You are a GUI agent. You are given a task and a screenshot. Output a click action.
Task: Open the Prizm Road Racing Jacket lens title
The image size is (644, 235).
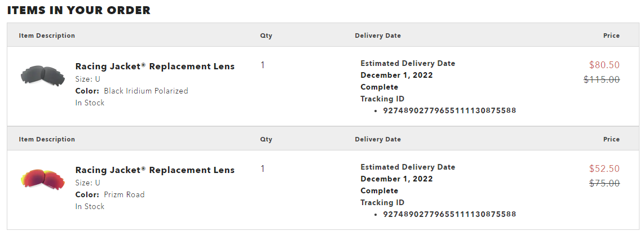[x=155, y=170]
